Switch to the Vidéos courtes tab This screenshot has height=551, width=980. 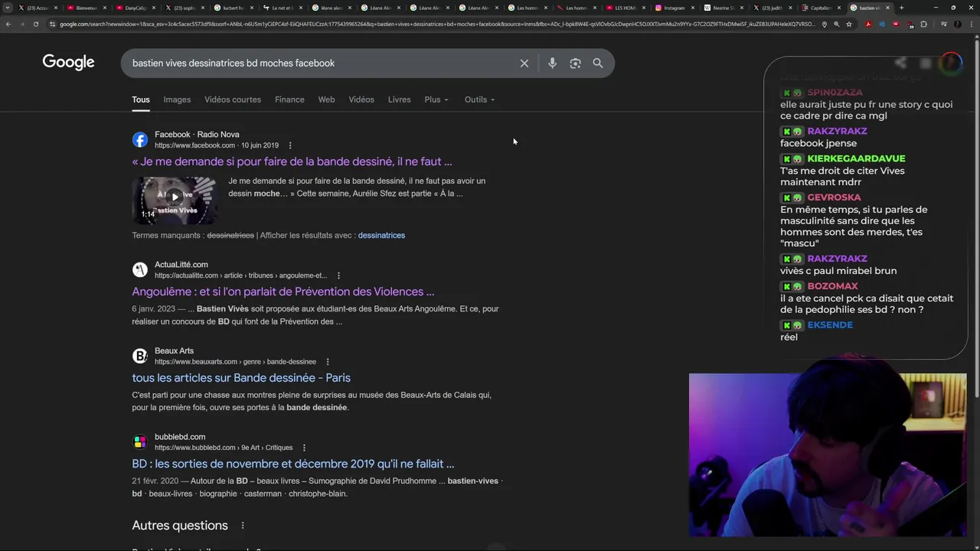point(233,99)
